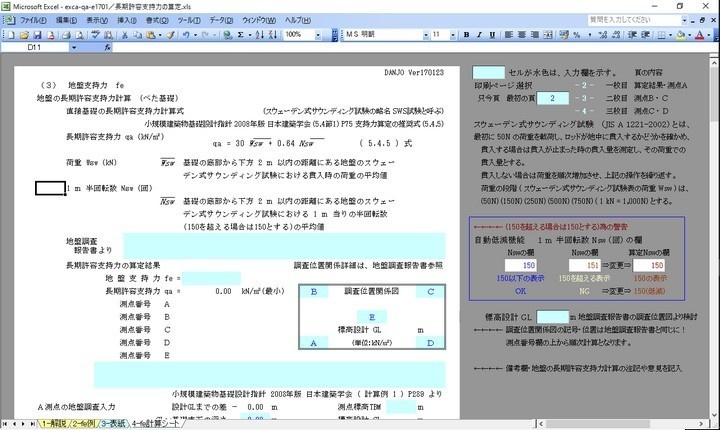Open the font name MS 明朝 dropdown

(426, 35)
